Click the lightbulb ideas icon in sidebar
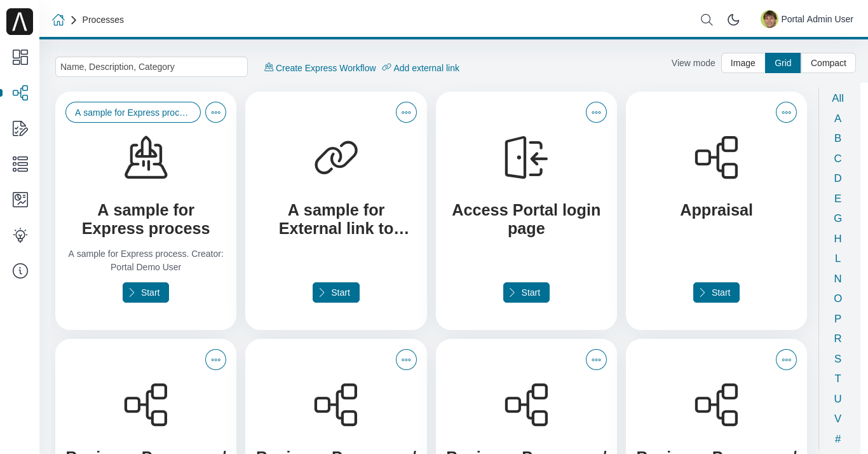 click(20, 235)
